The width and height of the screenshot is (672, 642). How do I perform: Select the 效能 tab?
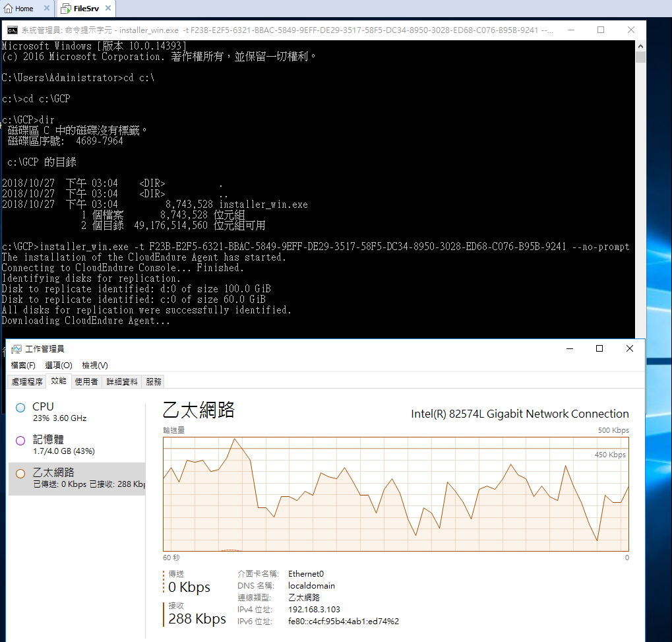59,381
